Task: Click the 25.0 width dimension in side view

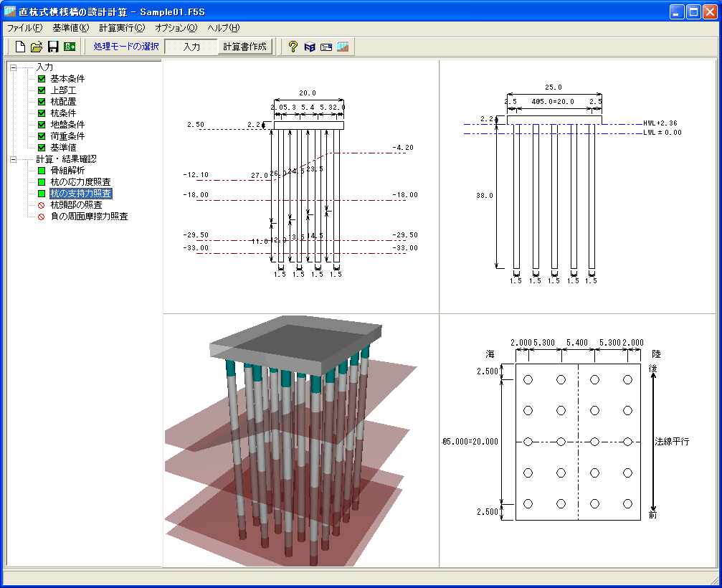Action: (x=554, y=87)
